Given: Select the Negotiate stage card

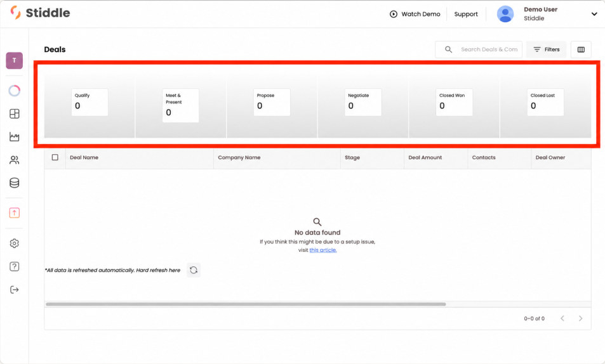Looking at the screenshot, I should tap(362, 102).
